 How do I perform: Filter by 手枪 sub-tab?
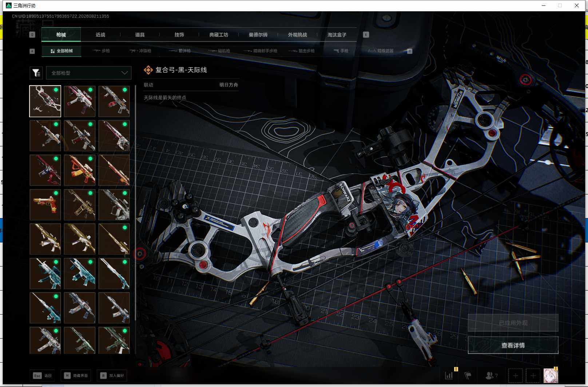[341, 51]
